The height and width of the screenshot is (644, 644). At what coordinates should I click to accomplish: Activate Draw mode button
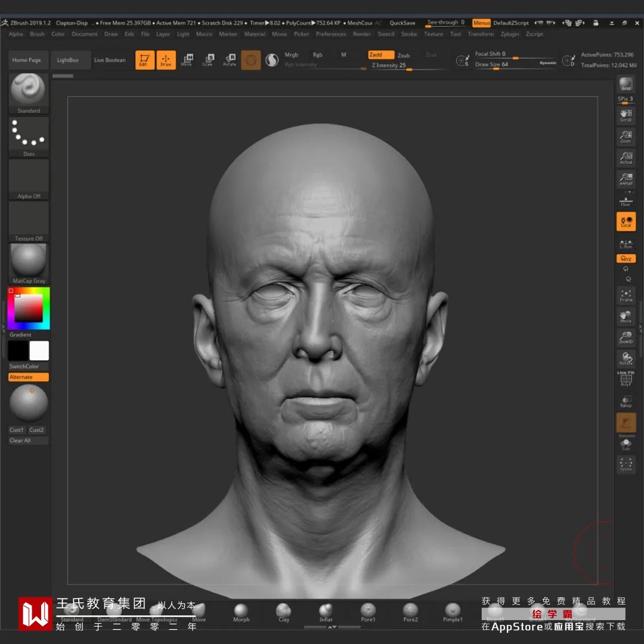pos(166,60)
